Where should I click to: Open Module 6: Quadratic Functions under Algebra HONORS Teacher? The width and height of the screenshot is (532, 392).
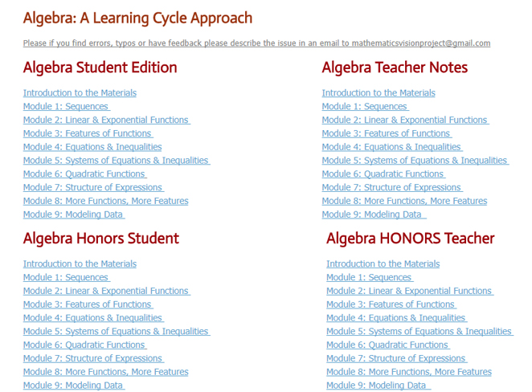point(387,345)
